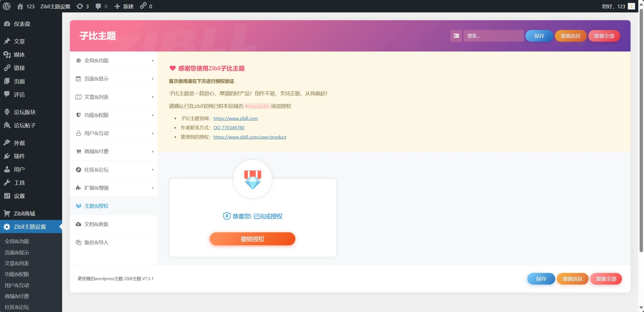644x312 pixels.
Task: Open the 备份&导入 settings tab
Action: pyautogui.click(x=114, y=242)
